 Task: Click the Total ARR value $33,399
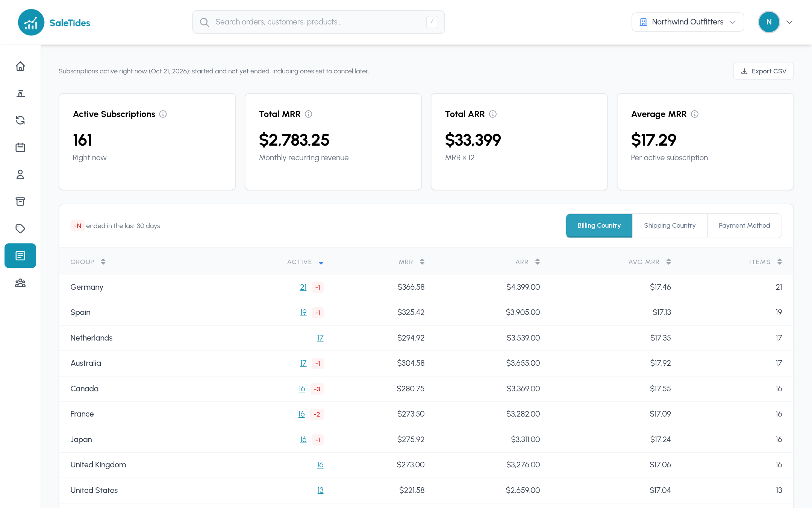473,140
